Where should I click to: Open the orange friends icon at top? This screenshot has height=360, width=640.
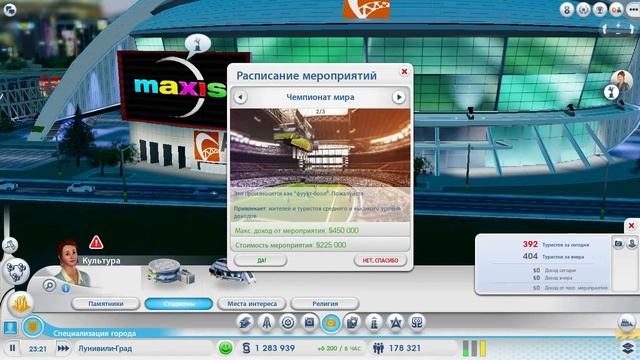click(x=616, y=9)
